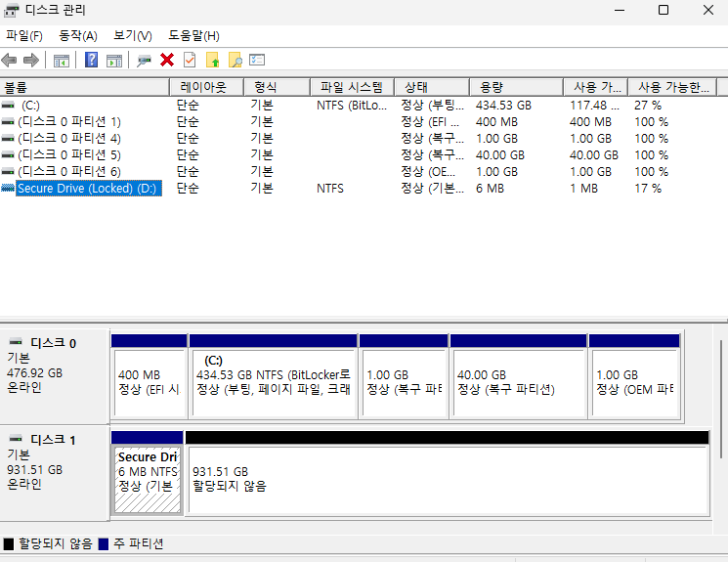Show or hide action pane icon
This screenshot has height=562, width=728.
[x=114, y=61]
